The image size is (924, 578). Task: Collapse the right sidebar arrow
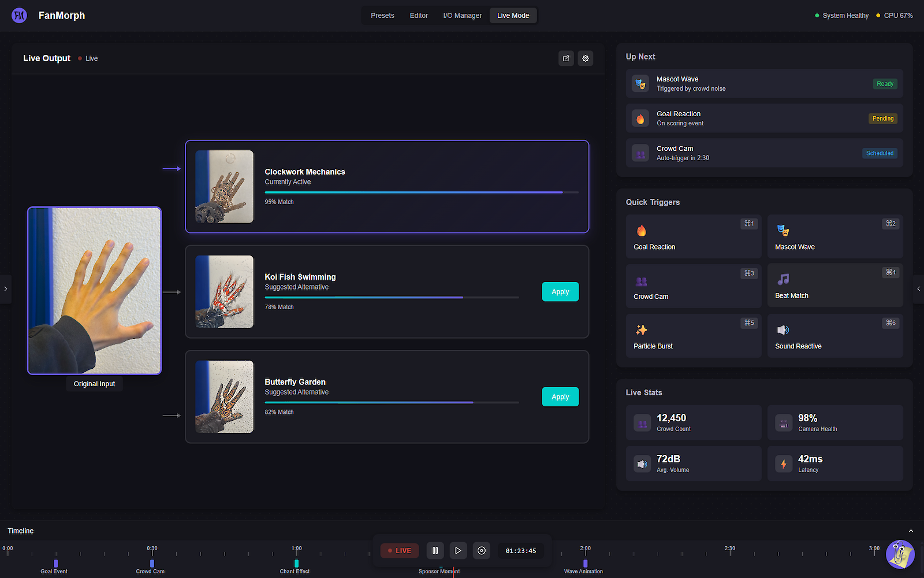point(918,288)
